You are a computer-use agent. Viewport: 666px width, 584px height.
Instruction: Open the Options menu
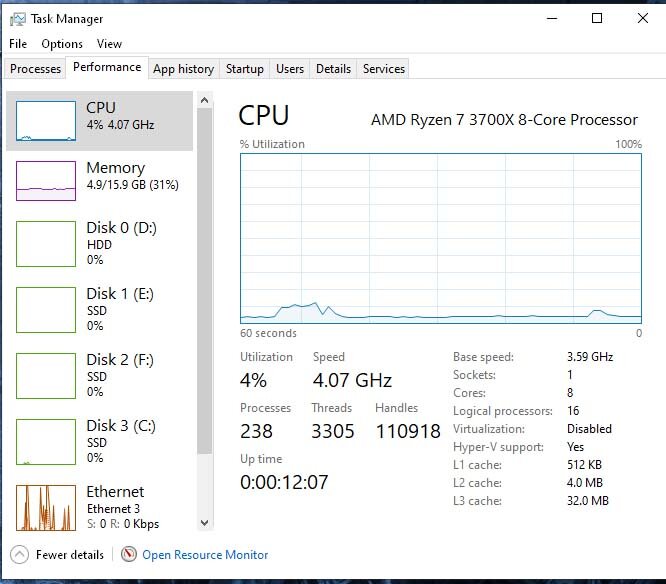click(62, 44)
